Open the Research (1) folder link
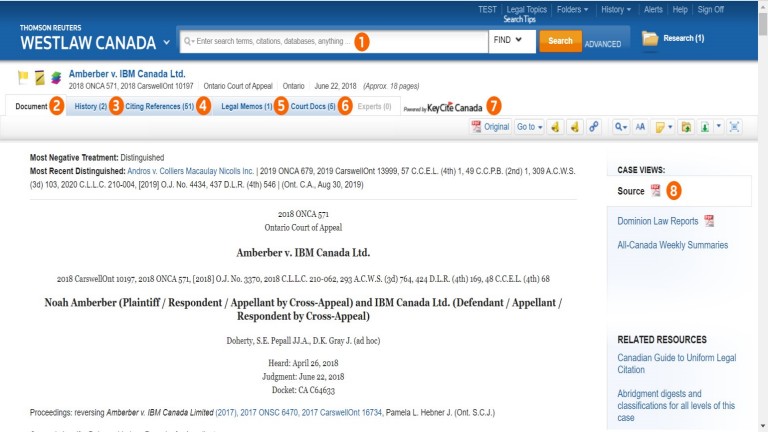Image resolution: width=768 pixels, height=432 pixels. (684, 38)
